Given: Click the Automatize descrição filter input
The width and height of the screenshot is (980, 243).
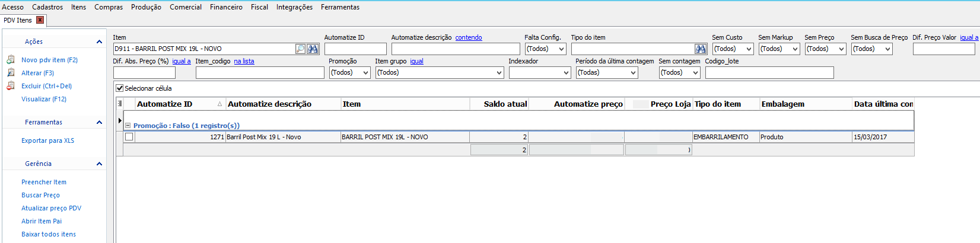Looking at the screenshot, I should point(456,49).
